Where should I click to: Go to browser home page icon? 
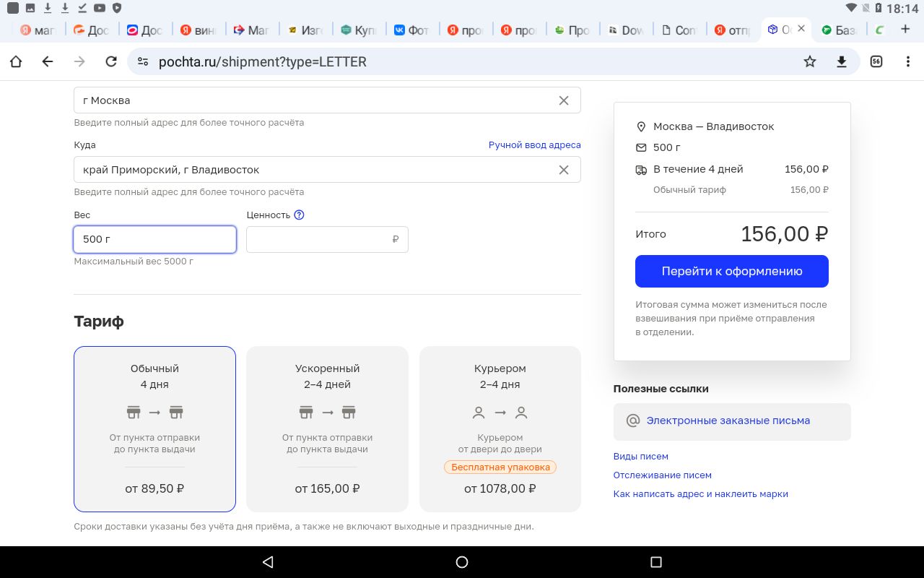coord(16,61)
